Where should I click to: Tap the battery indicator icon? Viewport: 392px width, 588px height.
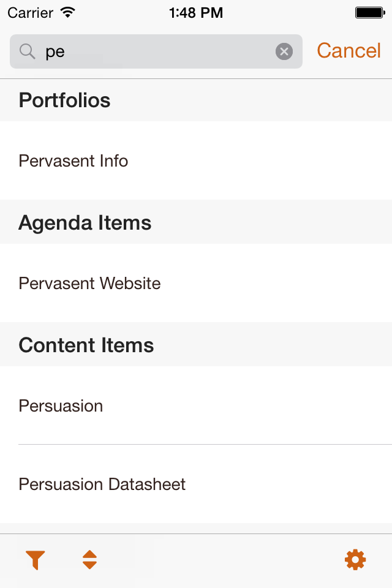(x=370, y=13)
